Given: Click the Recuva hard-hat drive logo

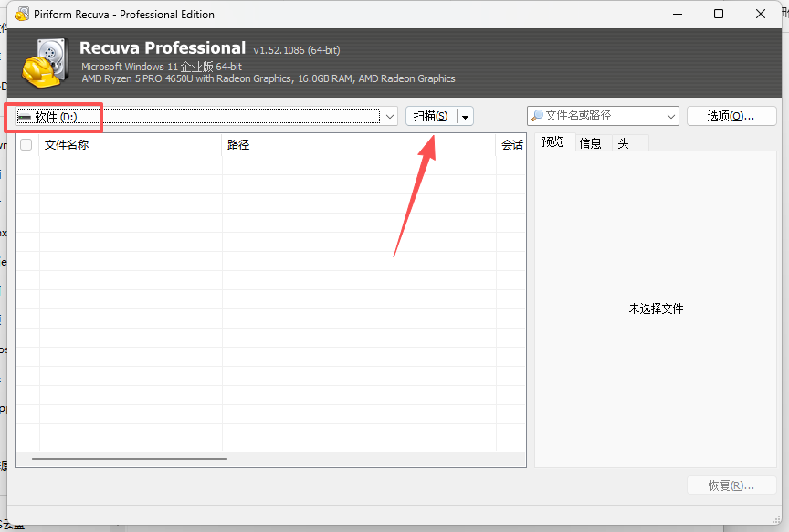Looking at the screenshot, I should pyautogui.click(x=46, y=63).
